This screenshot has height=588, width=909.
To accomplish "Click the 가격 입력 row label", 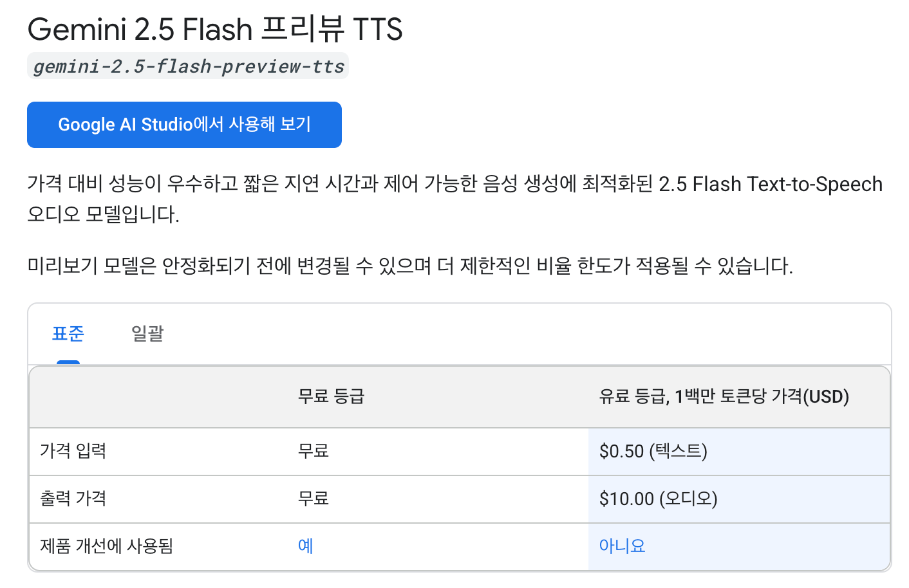I will click(73, 451).
